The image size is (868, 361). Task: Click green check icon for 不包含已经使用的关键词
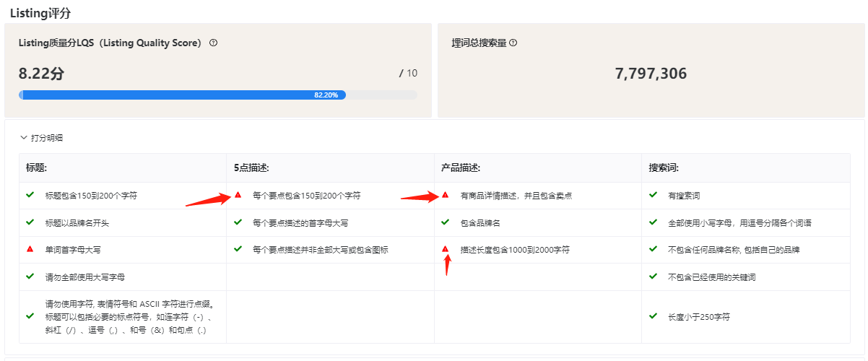653,277
